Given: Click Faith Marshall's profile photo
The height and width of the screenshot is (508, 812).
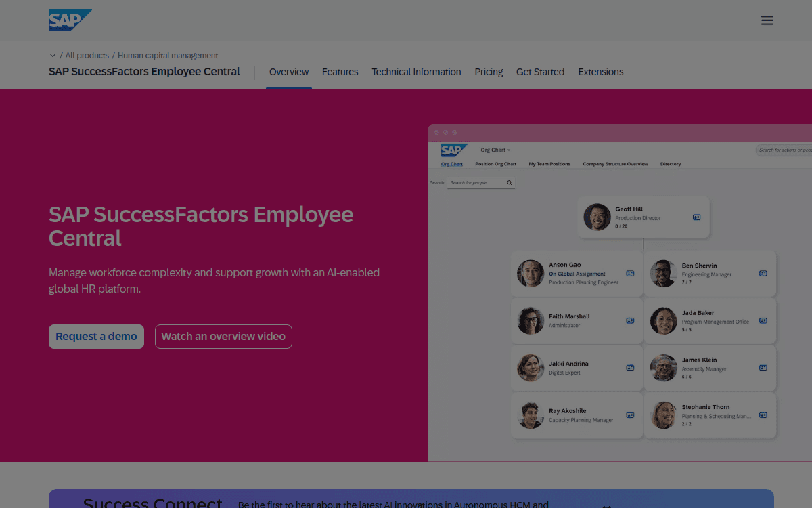Looking at the screenshot, I should pyautogui.click(x=531, y=321).
